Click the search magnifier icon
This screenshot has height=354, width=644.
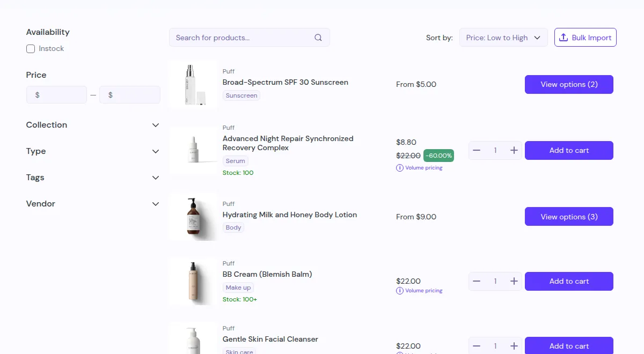point(318,38)
